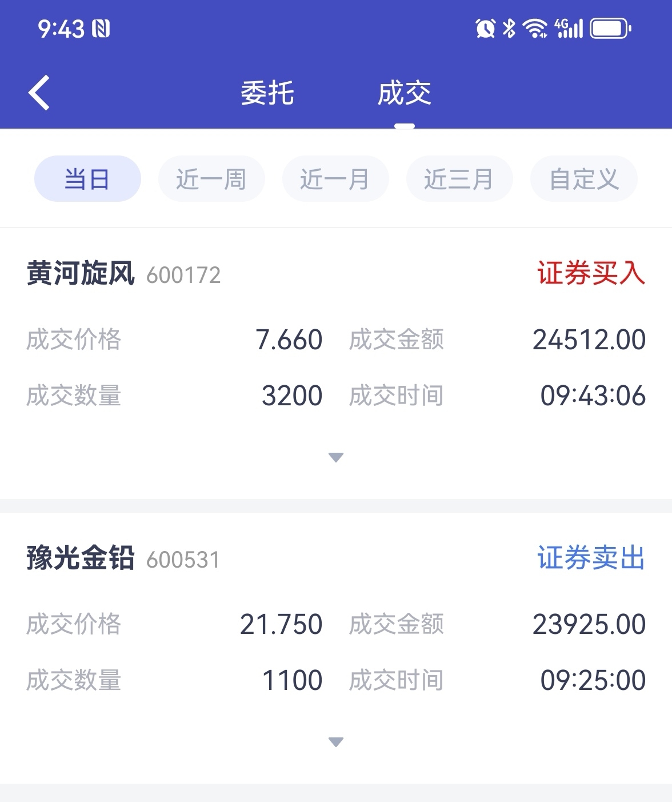Select the 成交 tab
The height and width of the screenshot is (802, 672).
point(404,93)
